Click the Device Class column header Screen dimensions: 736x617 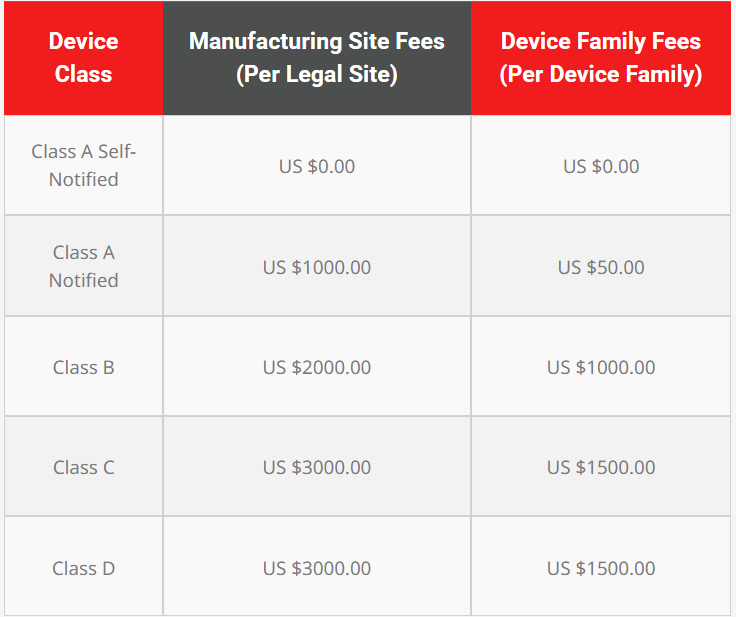pos(83,57)
